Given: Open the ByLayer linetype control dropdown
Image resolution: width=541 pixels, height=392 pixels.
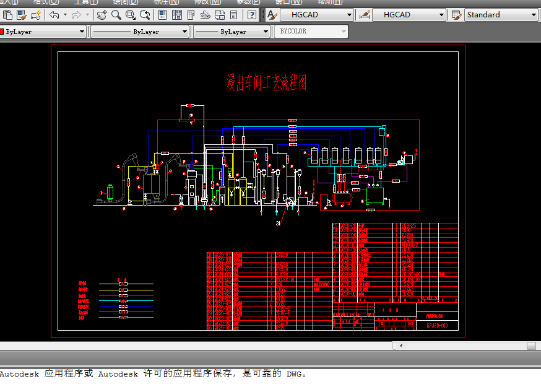Looking at the screenshot, I should point(140,32).
